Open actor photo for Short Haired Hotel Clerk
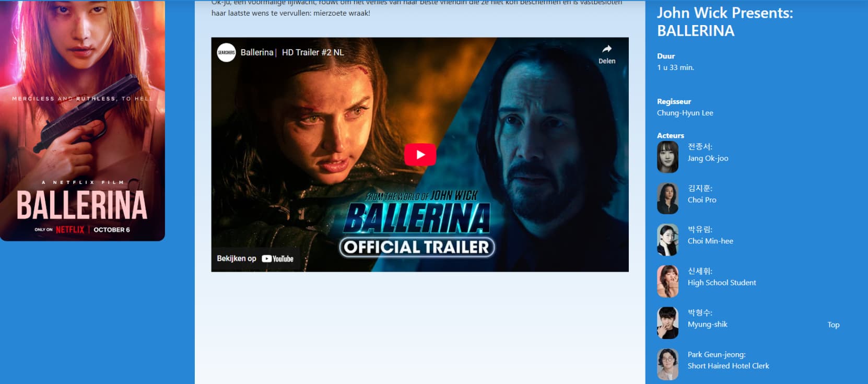This screenshot has height=384, width=868. [667, 364]
